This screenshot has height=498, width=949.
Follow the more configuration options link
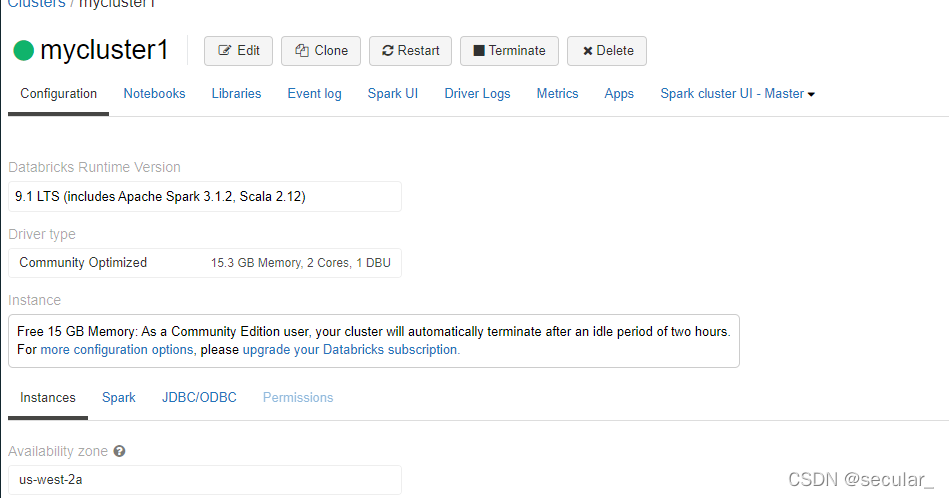click(x=117, y=350)
